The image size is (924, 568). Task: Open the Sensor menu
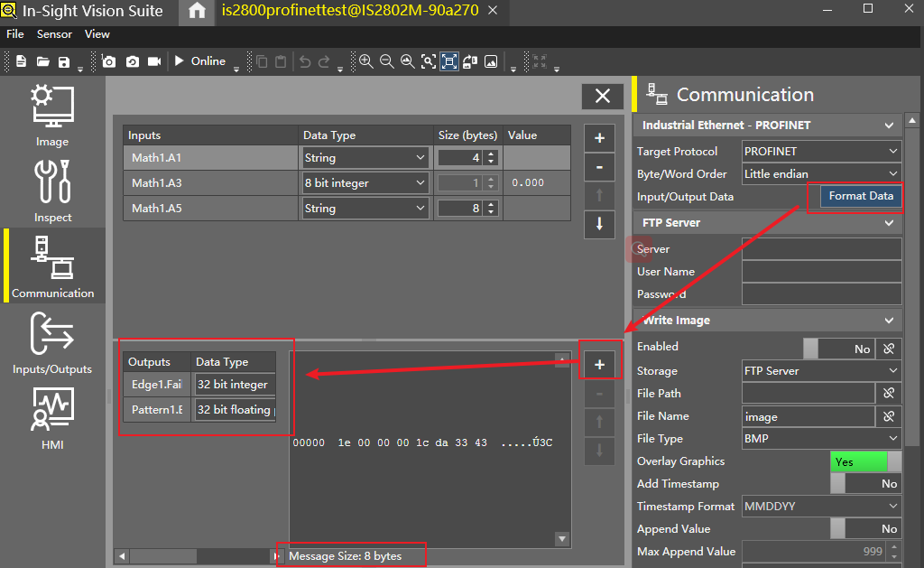tap(54, 34)
